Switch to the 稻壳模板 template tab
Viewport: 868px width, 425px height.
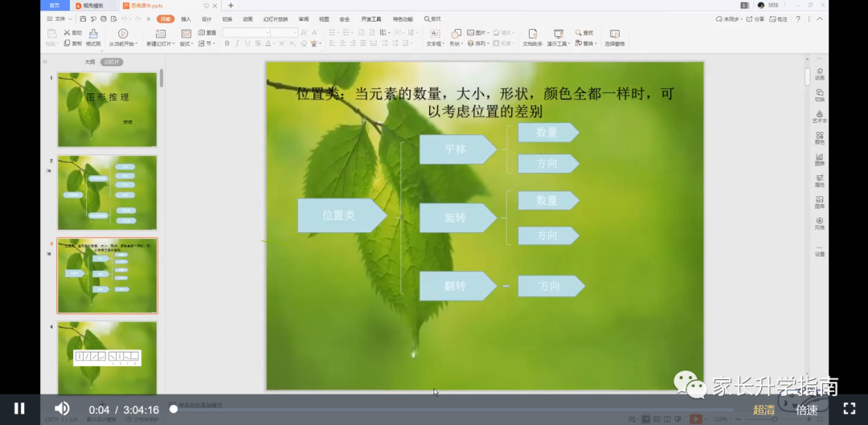point(92,6)
